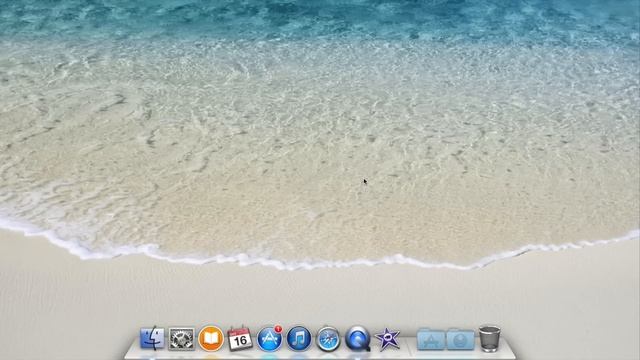Viewport: 640px width, 360px height.
Task: Open the iBooks app in Dock
Action: click(211, 339)
